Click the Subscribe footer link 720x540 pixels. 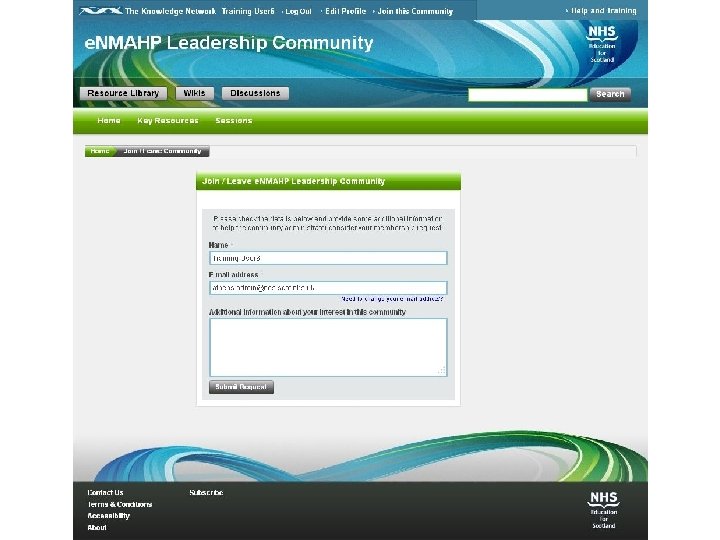[206, 492]
